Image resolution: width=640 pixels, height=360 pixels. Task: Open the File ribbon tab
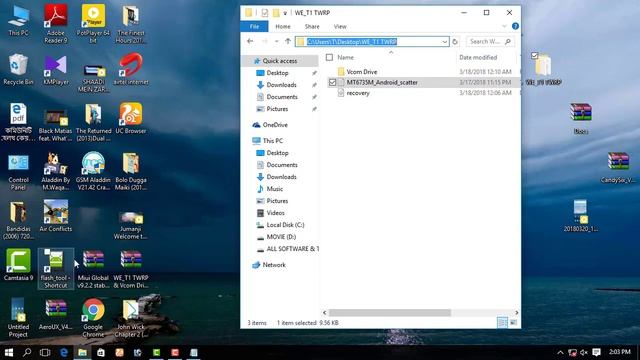click(254, 27)
